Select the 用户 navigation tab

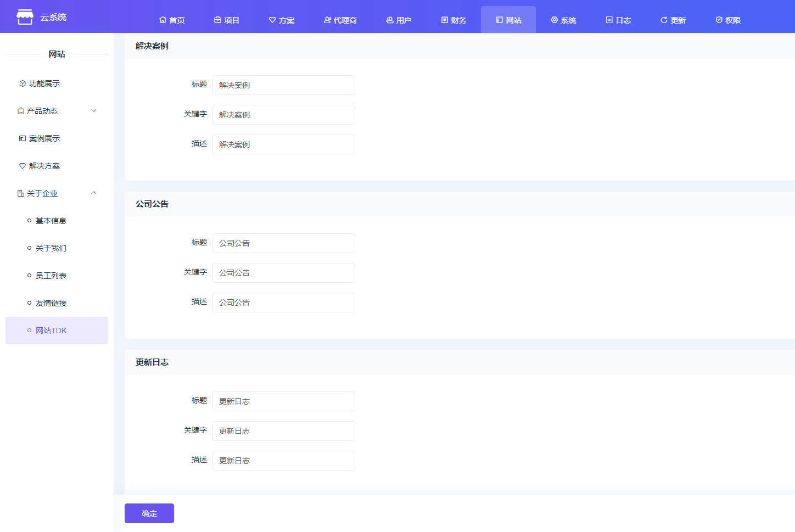[x=399, y=20]
